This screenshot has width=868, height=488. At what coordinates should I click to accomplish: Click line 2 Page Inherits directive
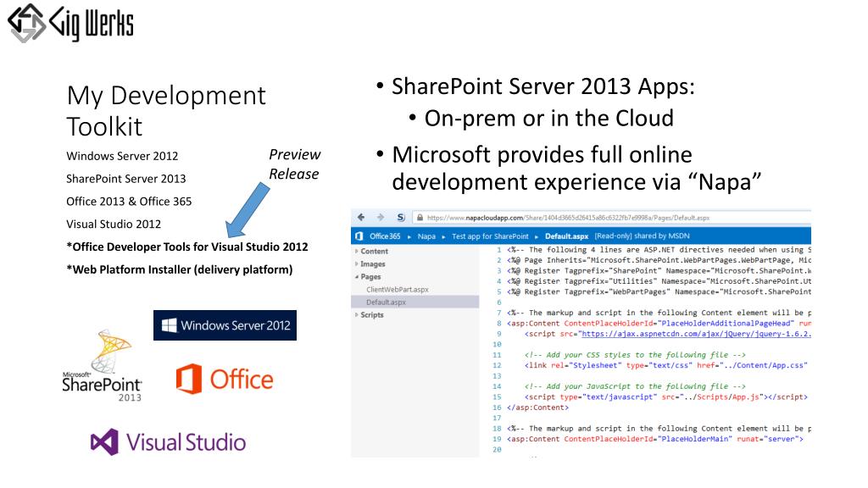659,261
